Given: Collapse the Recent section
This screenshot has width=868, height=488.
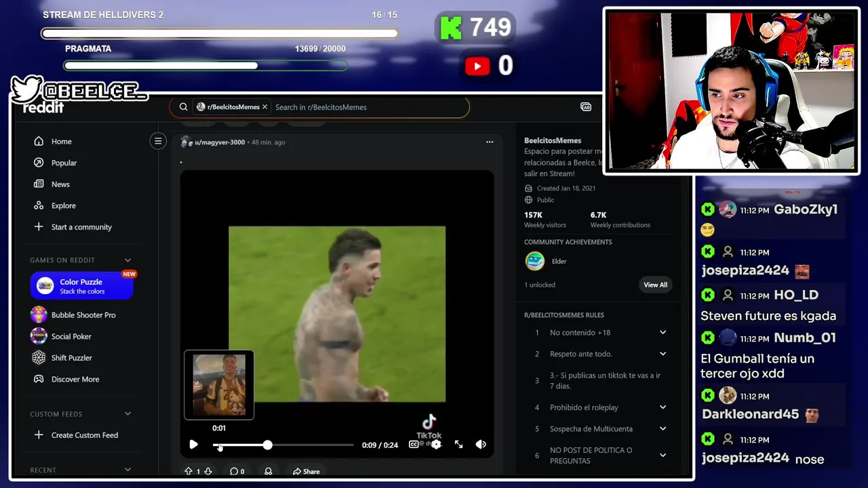Looking at the screenshot, I should pyautogui.click(x=127, y=470).
